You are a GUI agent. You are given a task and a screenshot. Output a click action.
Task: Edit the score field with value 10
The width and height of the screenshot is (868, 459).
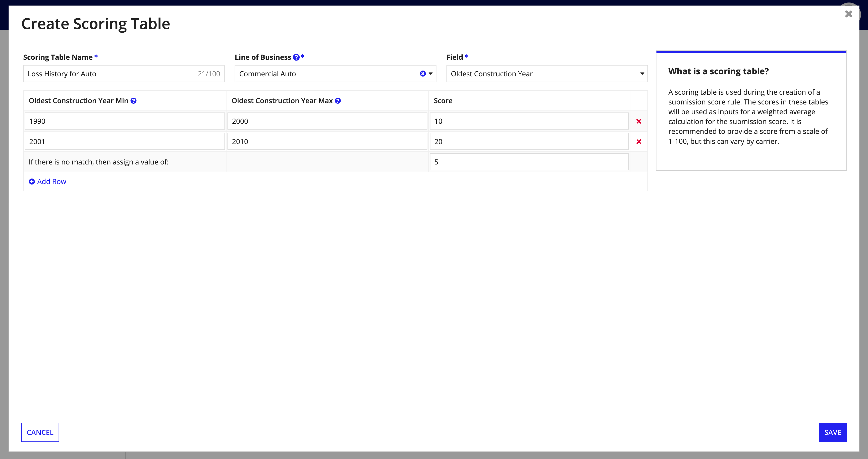tap(529, 121)
